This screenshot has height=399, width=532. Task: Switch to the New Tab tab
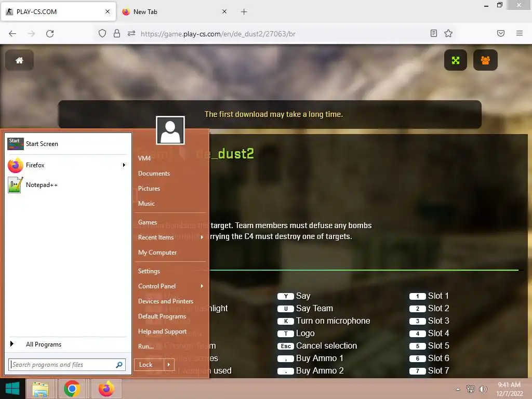175,11
